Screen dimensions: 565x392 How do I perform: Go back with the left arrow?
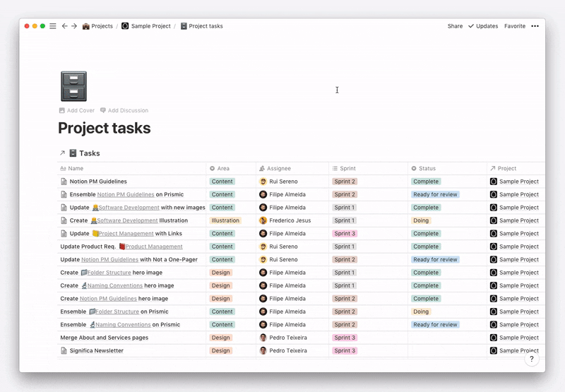pos(64,26)
